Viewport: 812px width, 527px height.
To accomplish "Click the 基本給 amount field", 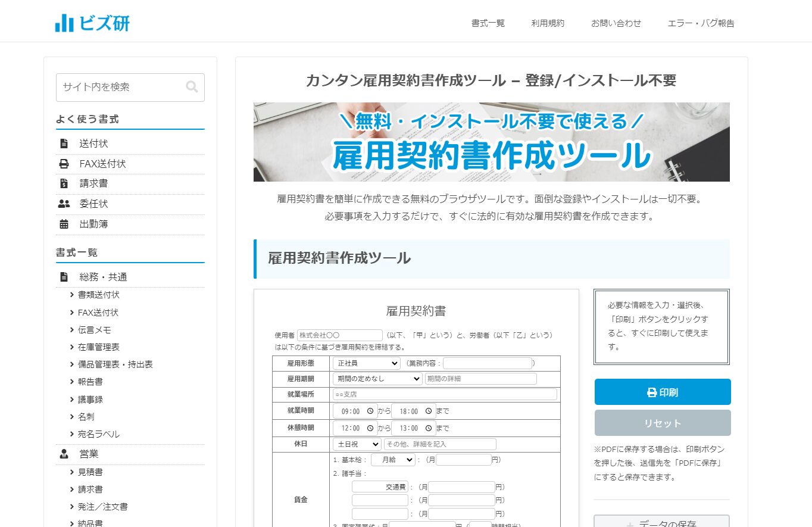I will (464, 460).
